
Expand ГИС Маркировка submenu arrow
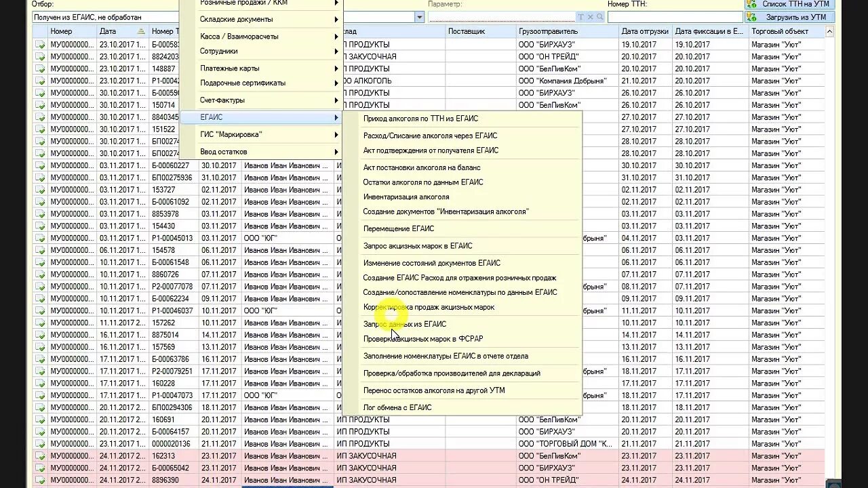(x=336, y=135)
